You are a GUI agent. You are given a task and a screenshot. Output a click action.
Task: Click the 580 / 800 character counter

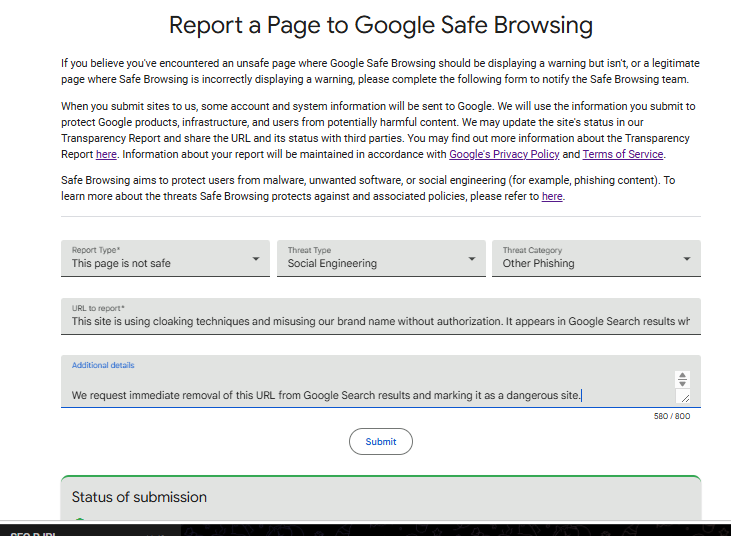click(x=672, y=416)
